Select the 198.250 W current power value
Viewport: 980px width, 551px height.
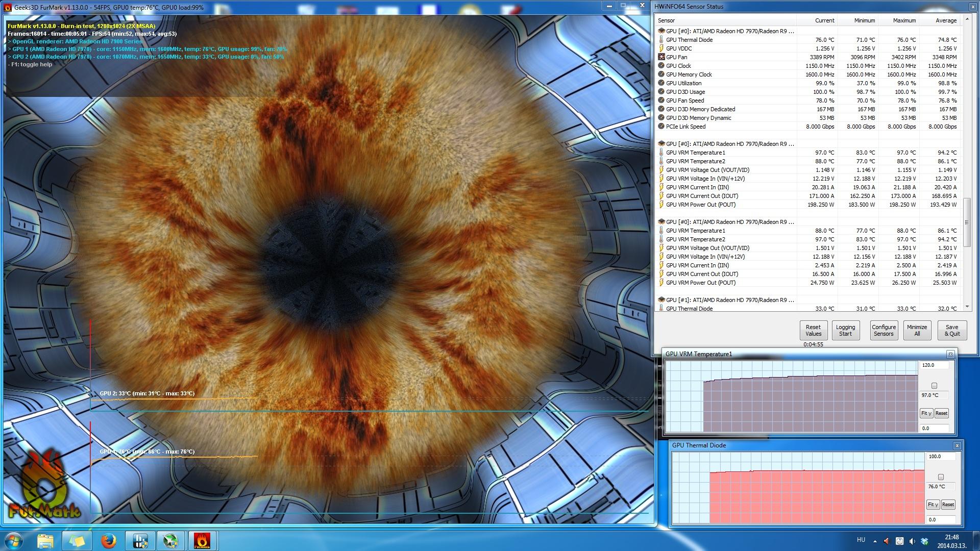pyautogui.click(x=821, y=205)
